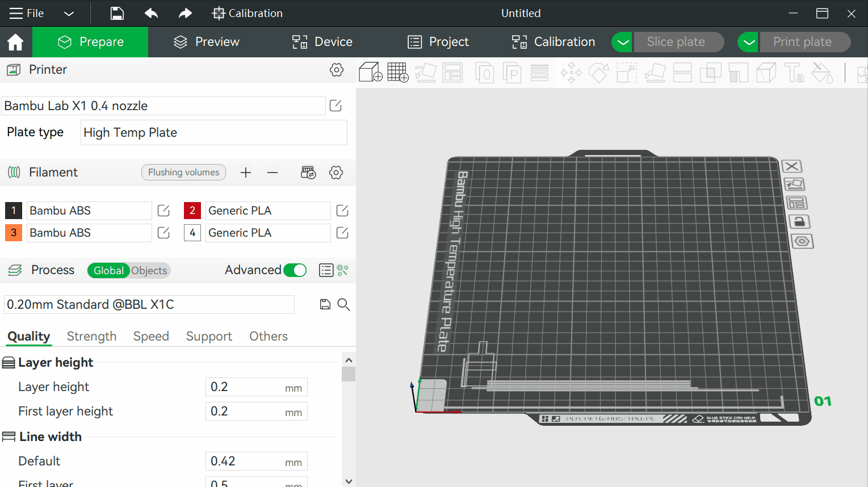Viewport: 868px width, 487px height.
Task: Click the AMS filament sync icon
Action: coord(308,173)
